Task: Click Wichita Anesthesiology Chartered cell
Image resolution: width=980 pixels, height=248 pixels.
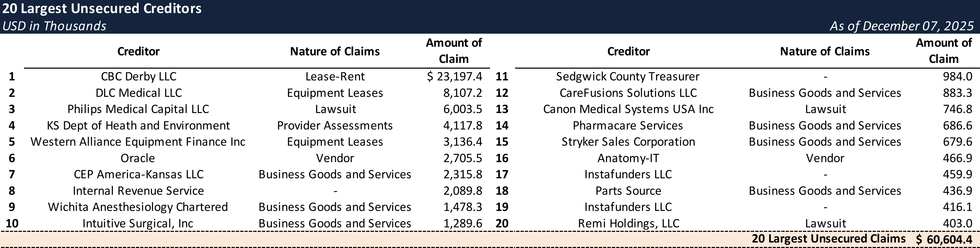Action: 138,207
